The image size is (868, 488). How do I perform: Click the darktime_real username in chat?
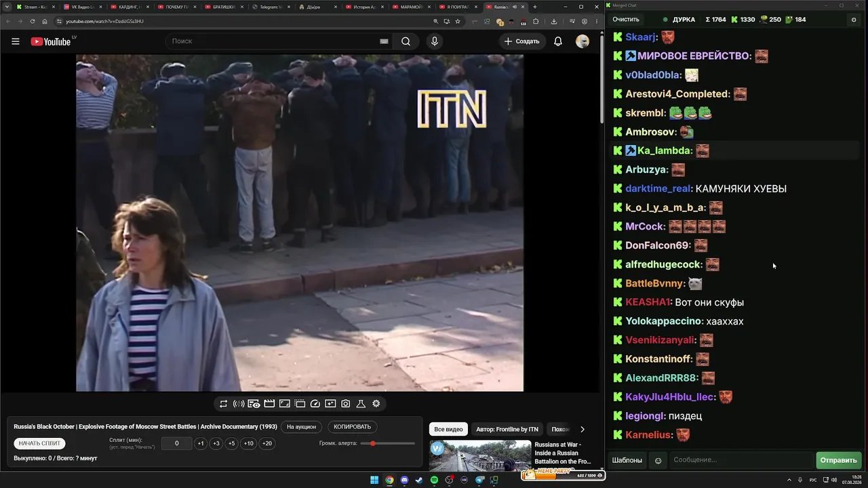657,189
